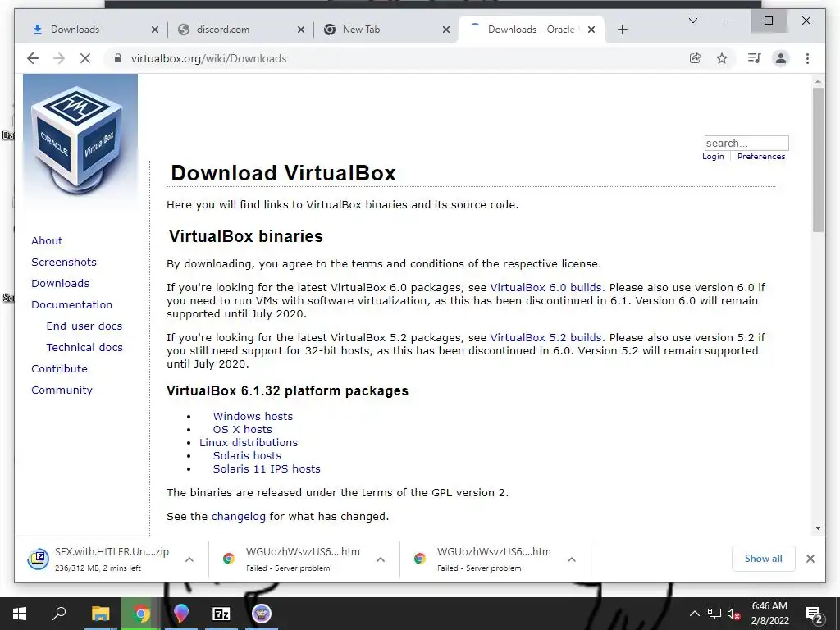Open the Windows Start menu
Screen dimensions: 840x630
point(20,614)
